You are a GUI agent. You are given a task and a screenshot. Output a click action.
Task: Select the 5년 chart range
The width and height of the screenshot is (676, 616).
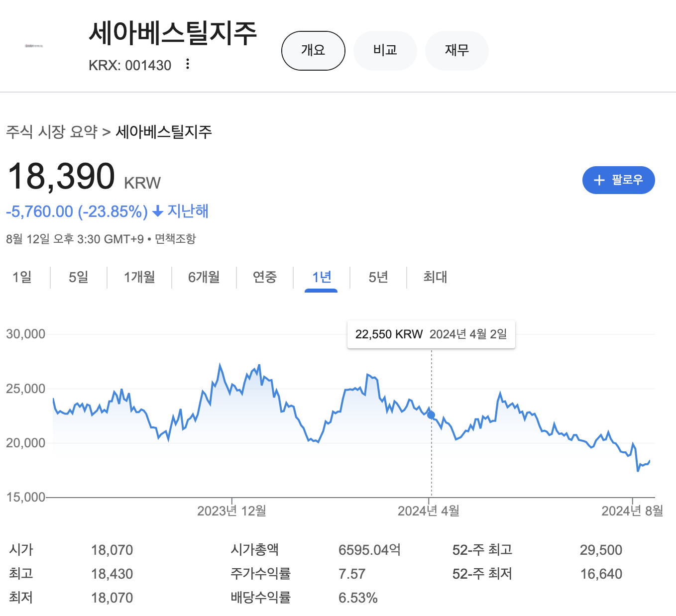(378, 277)
